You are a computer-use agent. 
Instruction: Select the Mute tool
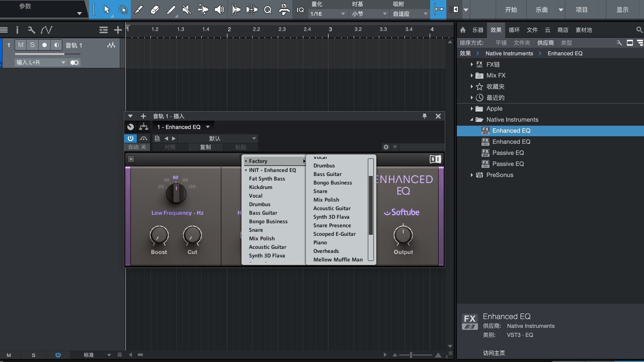coord(186,10)
